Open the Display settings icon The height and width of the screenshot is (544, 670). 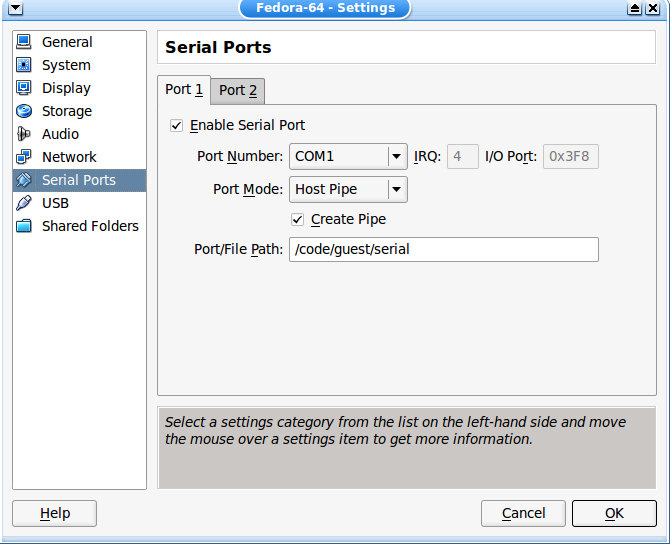[x=24, y=88]
